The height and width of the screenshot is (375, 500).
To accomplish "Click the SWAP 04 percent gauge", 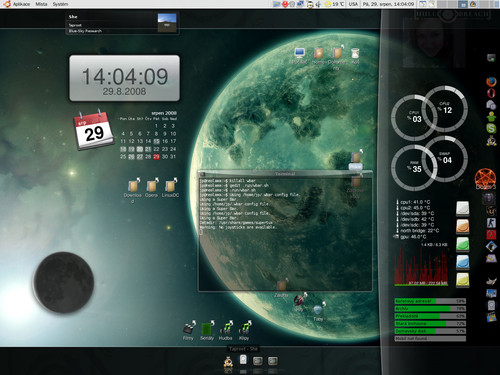I will (445, 158).
